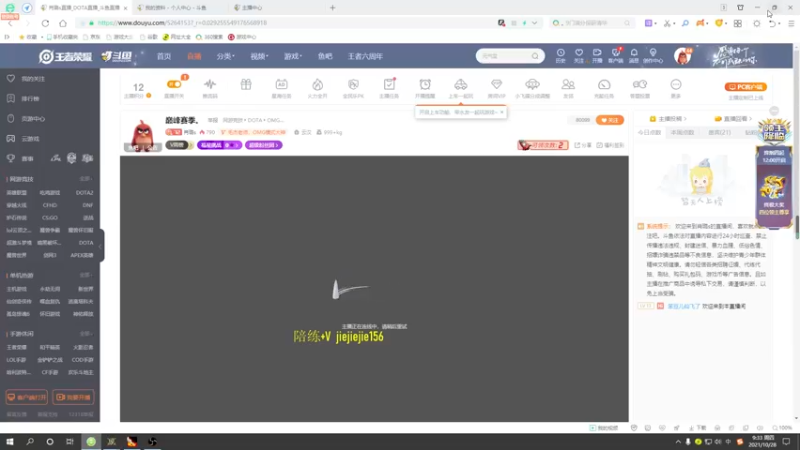Expand dropdown arrow next to browser undo icon
This screenshot has width=800, height=450.
point(780,23)
